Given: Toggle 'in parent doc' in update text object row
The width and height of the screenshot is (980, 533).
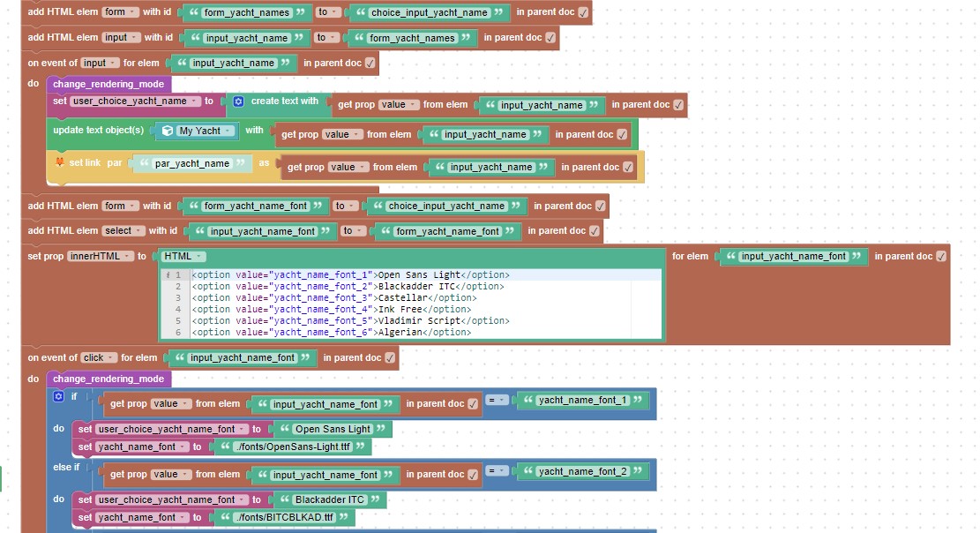Looking at the screenshot, I should click(623, 134).
